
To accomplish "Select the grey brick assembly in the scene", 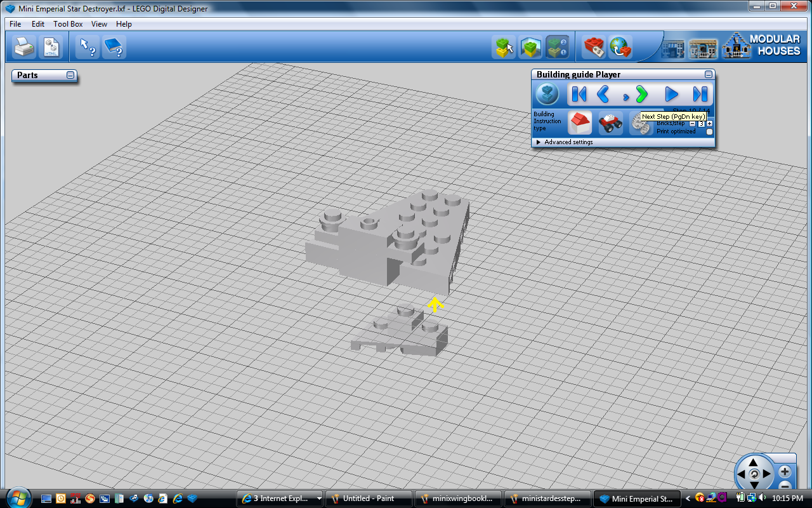I will click(x=388, y=243).
